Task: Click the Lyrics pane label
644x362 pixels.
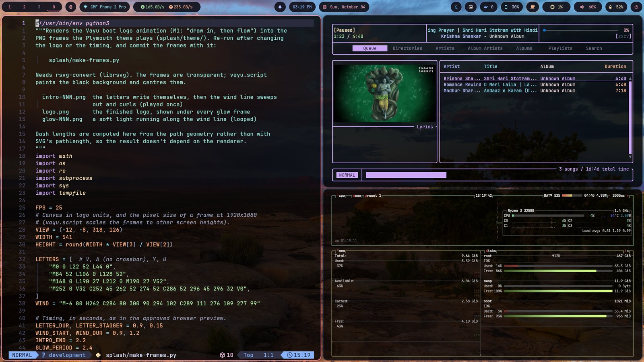Action: click(425, 127)
